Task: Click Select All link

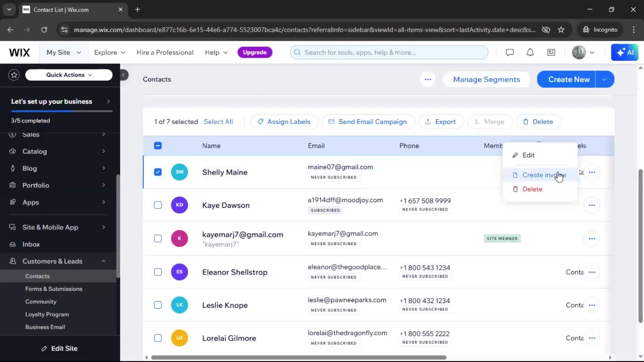Action: pyautogui.click(x=218, y=122)
